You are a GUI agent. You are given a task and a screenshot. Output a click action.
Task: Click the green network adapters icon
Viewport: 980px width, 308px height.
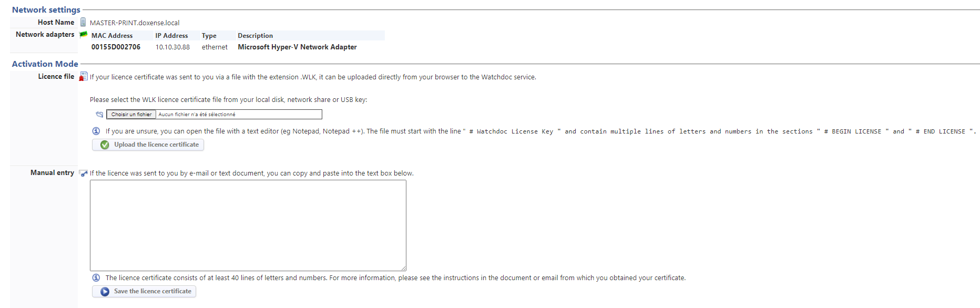[x=83, y=35]
